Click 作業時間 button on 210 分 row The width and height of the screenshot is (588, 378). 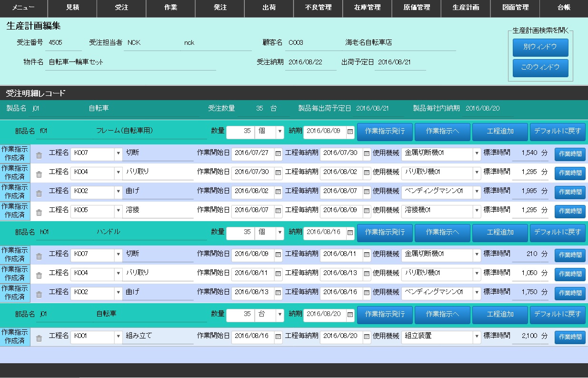pos(570,255)
